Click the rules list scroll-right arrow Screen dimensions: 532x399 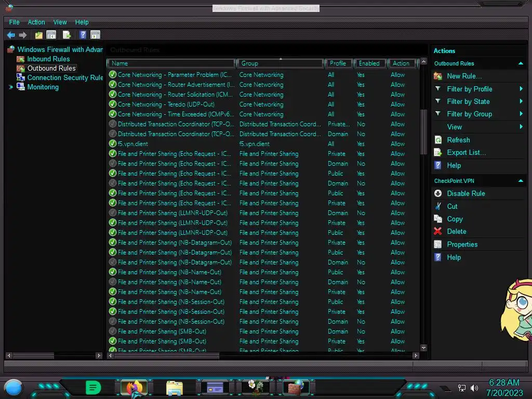(416, 355)
